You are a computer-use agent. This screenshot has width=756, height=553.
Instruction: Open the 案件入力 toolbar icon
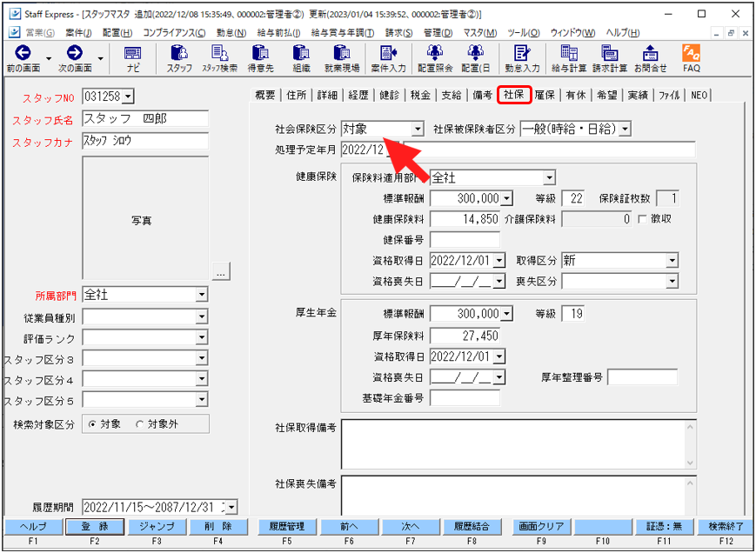pyautogui.click(x=388, y=58)
